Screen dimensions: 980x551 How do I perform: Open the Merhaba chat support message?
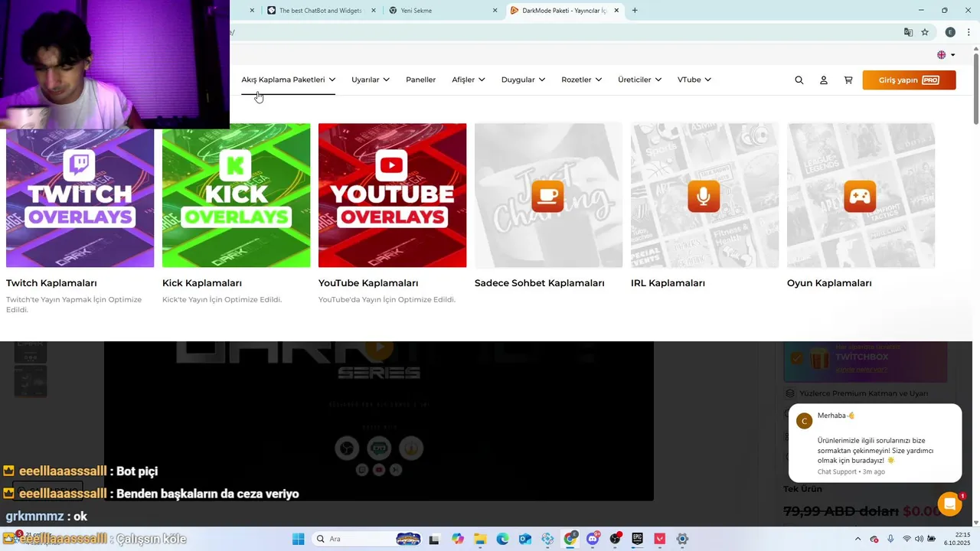click(x=875, y=443)
